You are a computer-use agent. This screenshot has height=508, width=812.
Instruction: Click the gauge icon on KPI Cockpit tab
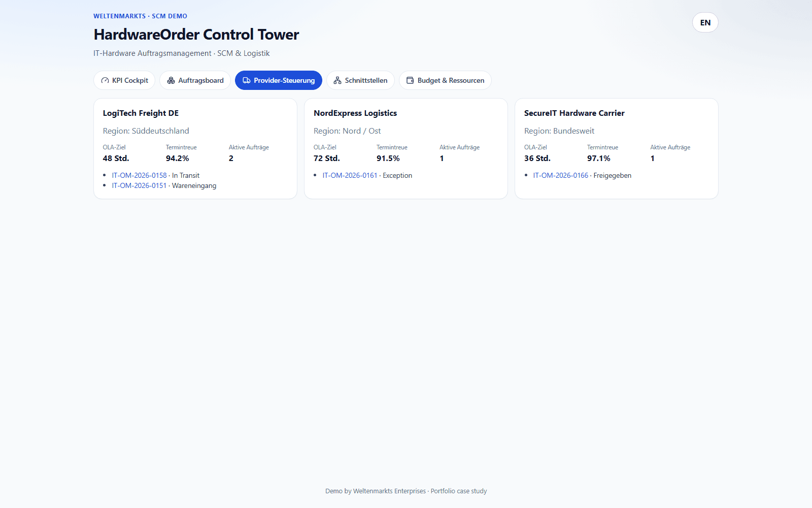pos(105,80)
